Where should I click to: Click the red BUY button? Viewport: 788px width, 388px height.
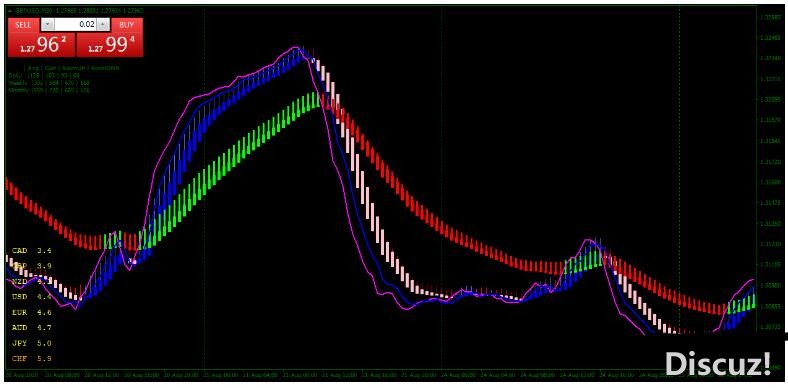[x=127, y=24]
